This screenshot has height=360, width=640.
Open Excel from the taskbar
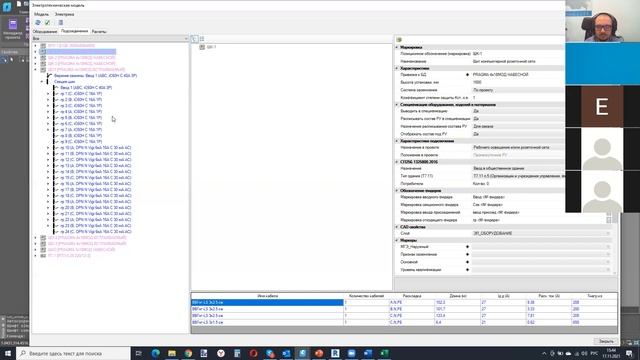(384, 353)
